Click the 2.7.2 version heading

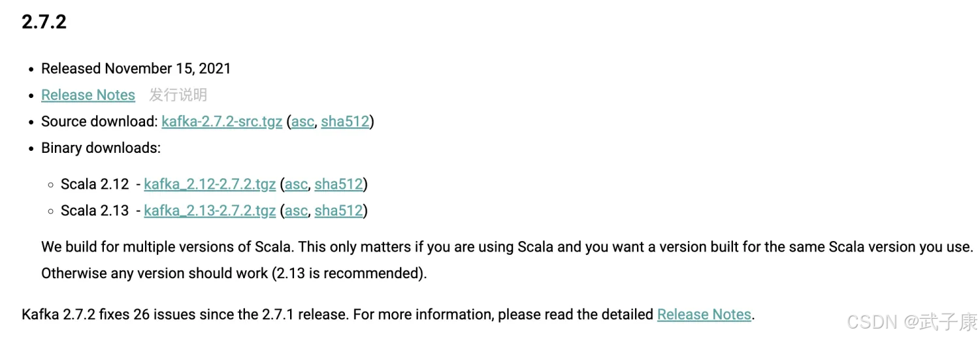point(44,22)
